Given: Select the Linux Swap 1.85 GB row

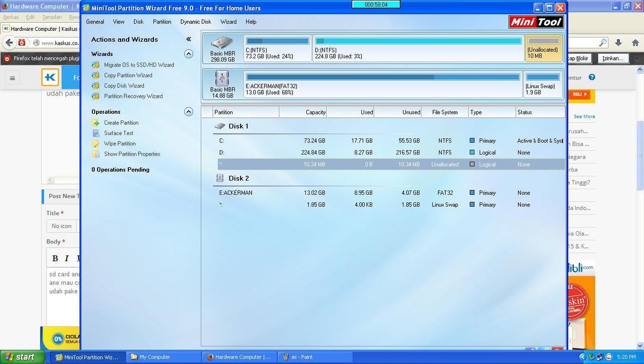Looking at the screenshot, I should point(388,205).
